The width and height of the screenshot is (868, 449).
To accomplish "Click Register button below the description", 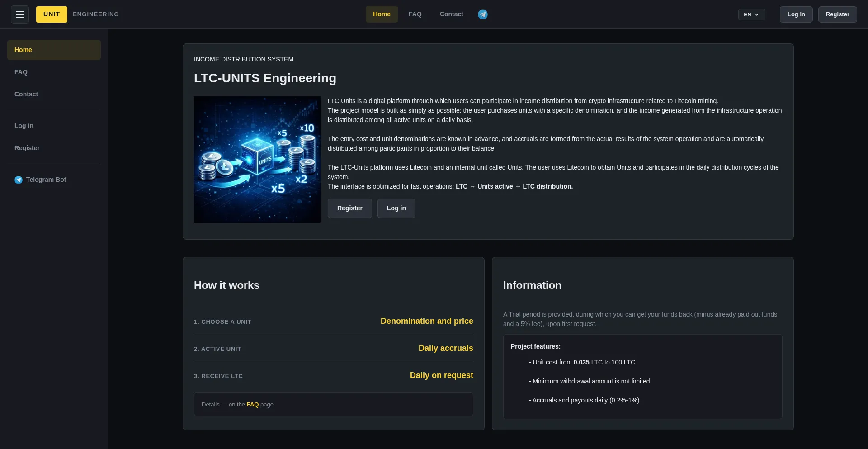I will pos(350,208).
